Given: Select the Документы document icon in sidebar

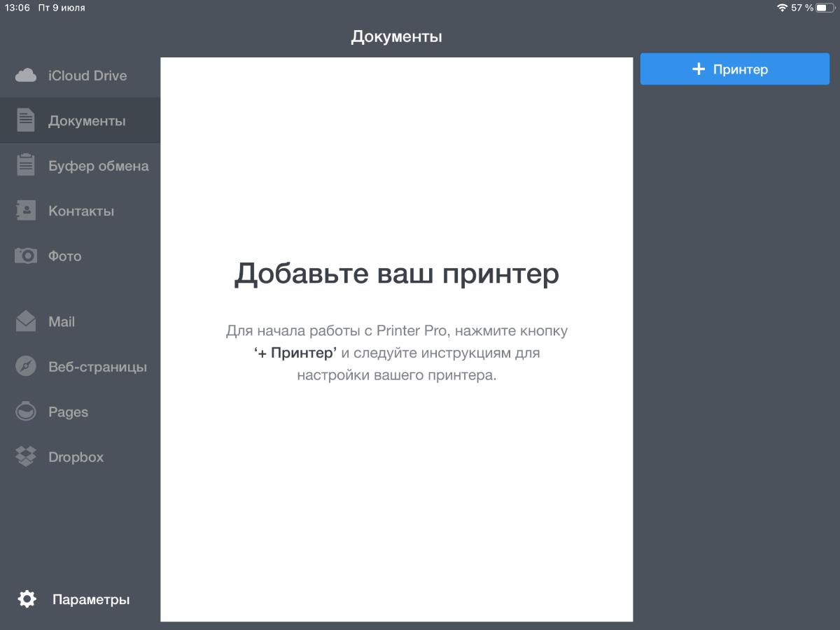Looking at the screenshot, I should click(26, 120).
